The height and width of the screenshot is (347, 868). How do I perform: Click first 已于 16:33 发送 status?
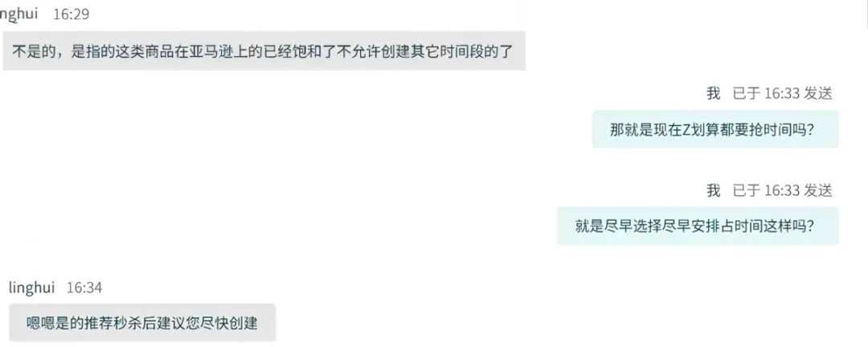(782, 93)
